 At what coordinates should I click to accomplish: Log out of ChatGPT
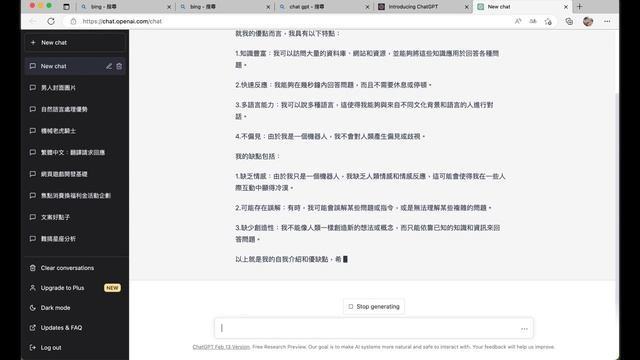click(75, 348)
